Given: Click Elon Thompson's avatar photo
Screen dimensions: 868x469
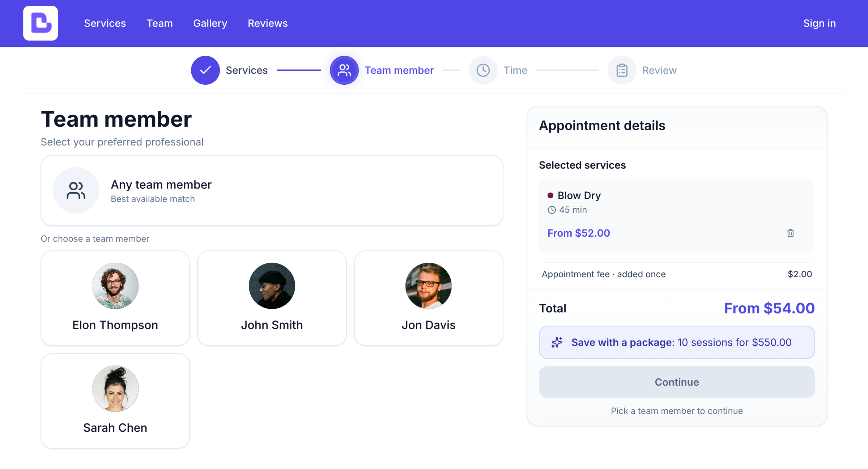Looking at the screenshot, I should point(115,286).
